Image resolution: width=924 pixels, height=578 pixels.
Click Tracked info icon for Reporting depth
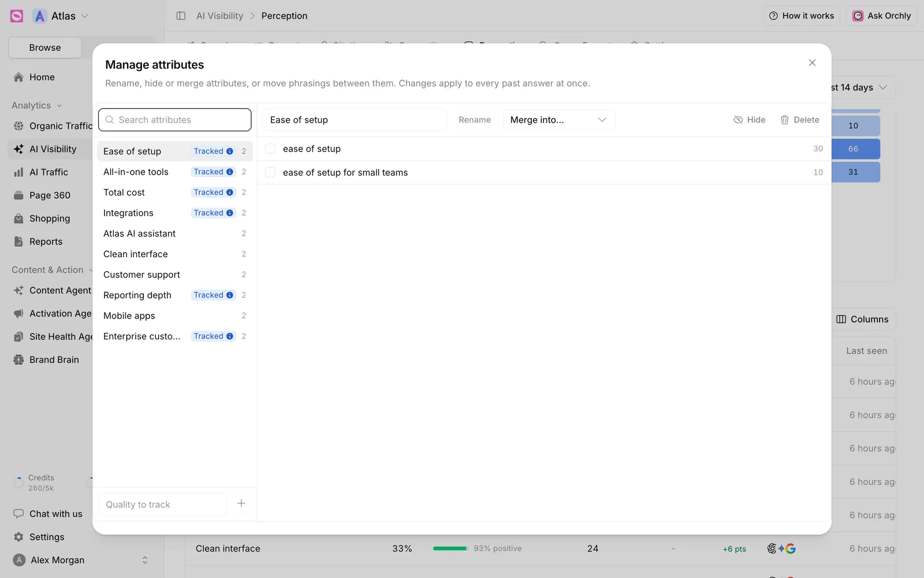230,295
